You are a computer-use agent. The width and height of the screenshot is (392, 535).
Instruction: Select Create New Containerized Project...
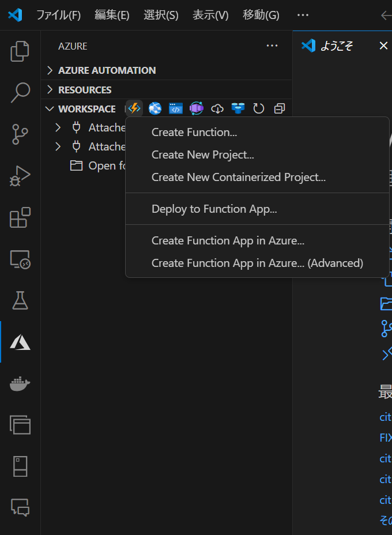[x=238, y=177]
